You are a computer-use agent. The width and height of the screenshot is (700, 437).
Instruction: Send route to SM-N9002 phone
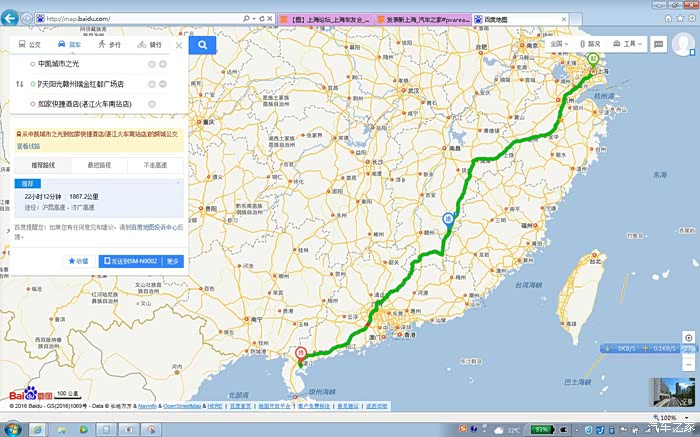click(x=132, y=261)
